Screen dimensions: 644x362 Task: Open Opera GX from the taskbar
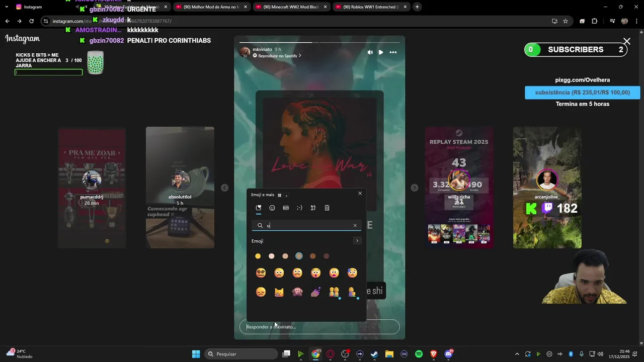click(331, 354)
